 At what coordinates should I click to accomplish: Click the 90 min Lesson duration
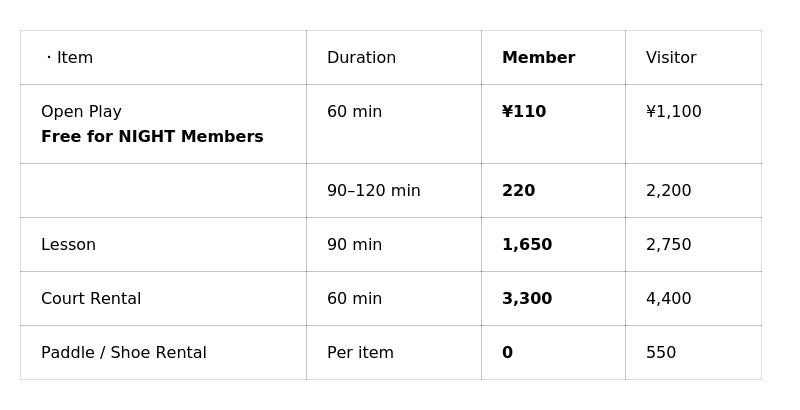coord(354,245)
